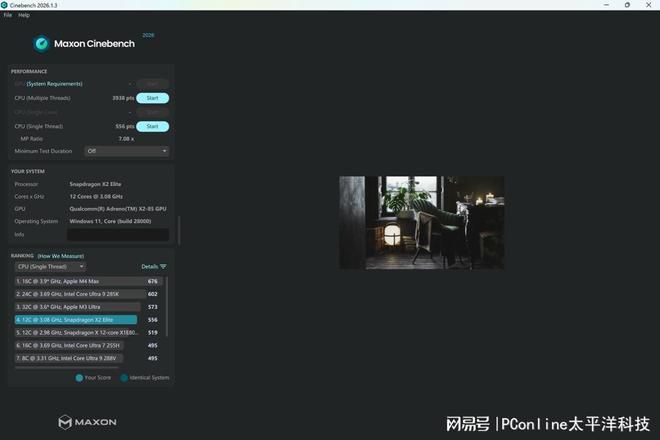
Task: Click processor value Snapdragon X2 Elite
Action: (95, 184)
